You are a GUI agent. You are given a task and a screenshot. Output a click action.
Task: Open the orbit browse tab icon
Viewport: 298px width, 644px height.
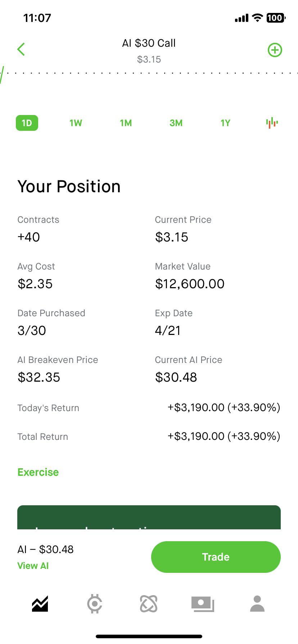(149, 604)
